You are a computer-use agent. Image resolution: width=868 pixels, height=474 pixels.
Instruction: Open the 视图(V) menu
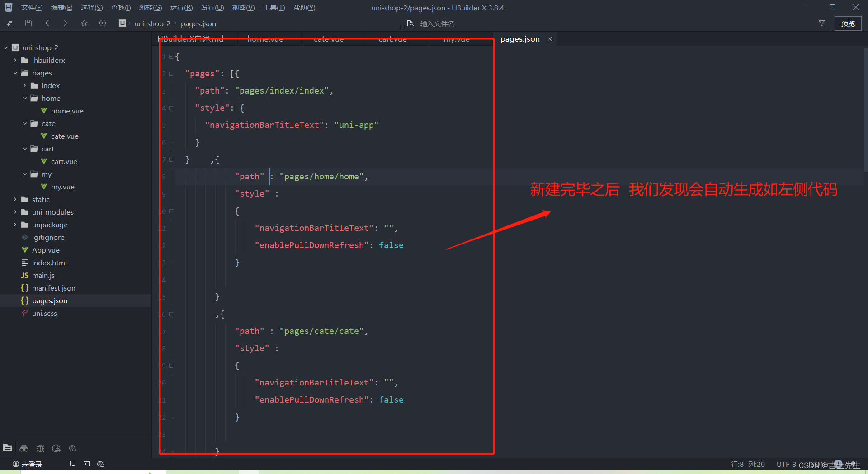click(x=243, y=8)
